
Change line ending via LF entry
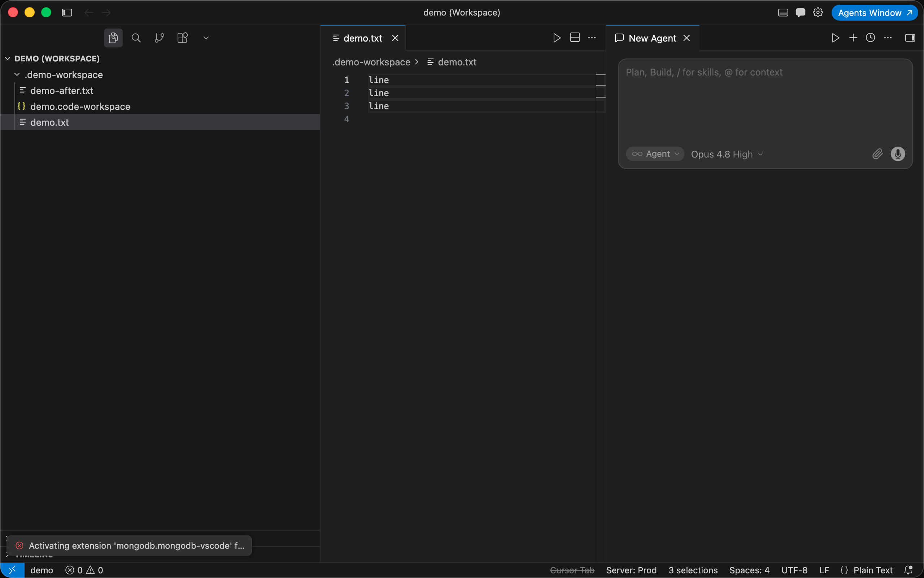(824, 570)
